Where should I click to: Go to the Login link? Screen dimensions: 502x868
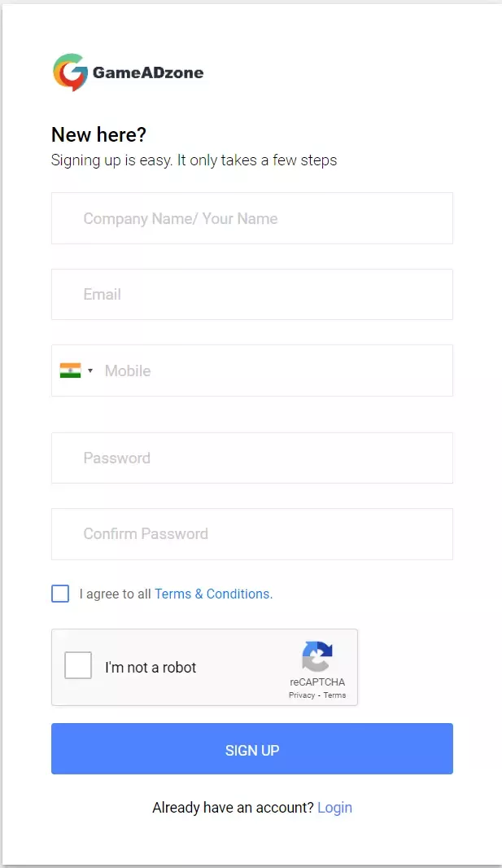click(334, 808)
